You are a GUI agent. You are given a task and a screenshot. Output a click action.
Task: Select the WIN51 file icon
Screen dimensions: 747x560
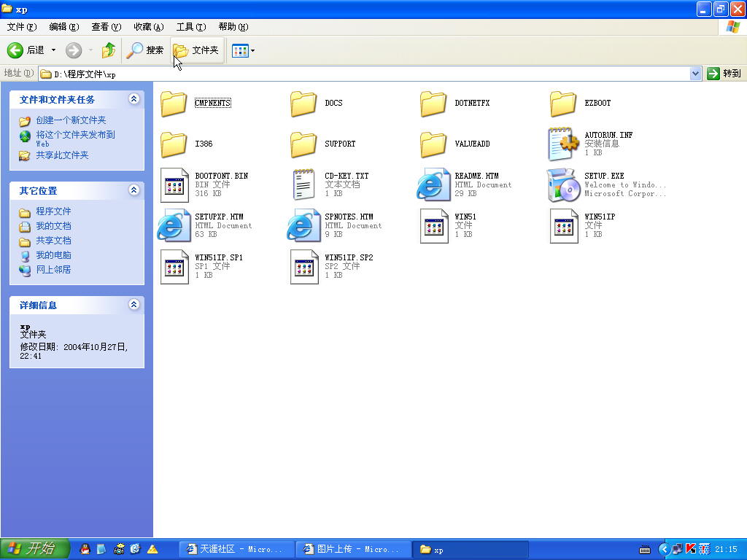(x=434, y=226)
